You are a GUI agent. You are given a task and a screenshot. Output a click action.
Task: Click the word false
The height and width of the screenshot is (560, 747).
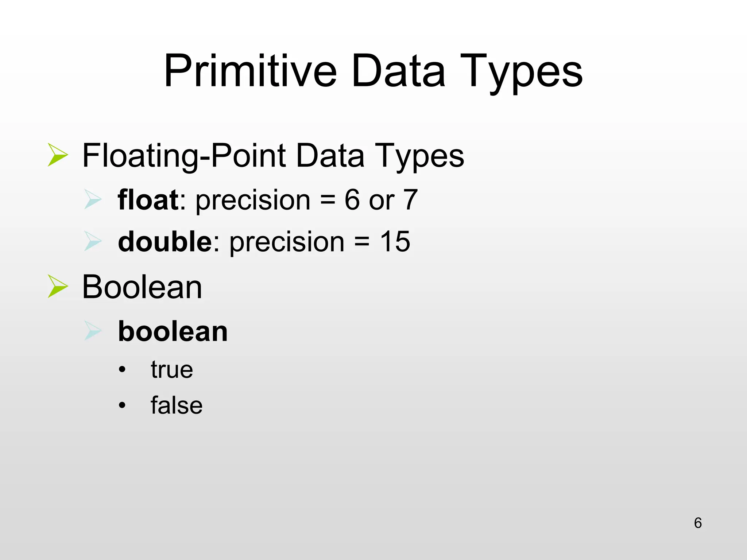coord(177,405)
